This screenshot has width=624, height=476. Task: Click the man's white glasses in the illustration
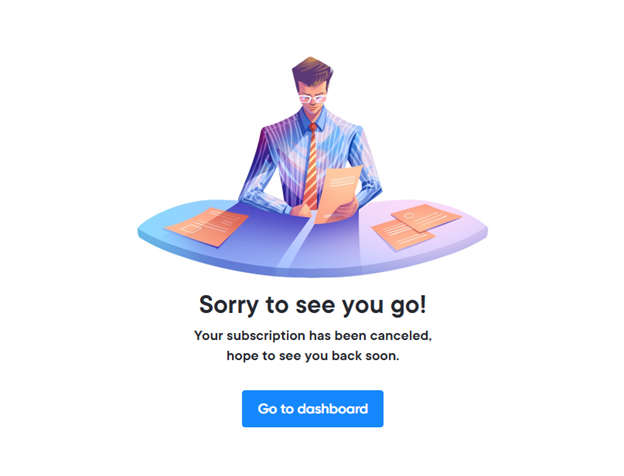pos(312,98)
